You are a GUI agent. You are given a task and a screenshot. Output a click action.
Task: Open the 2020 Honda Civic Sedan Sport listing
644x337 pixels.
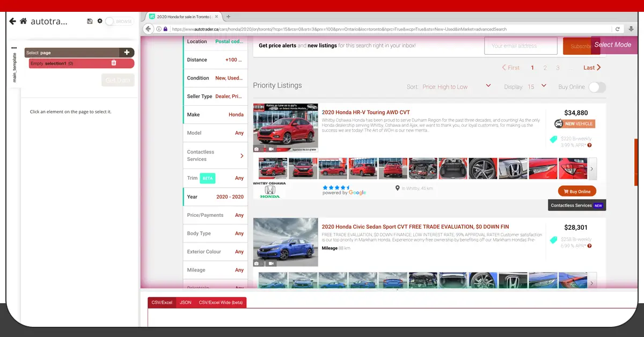[x=415, y=227]
